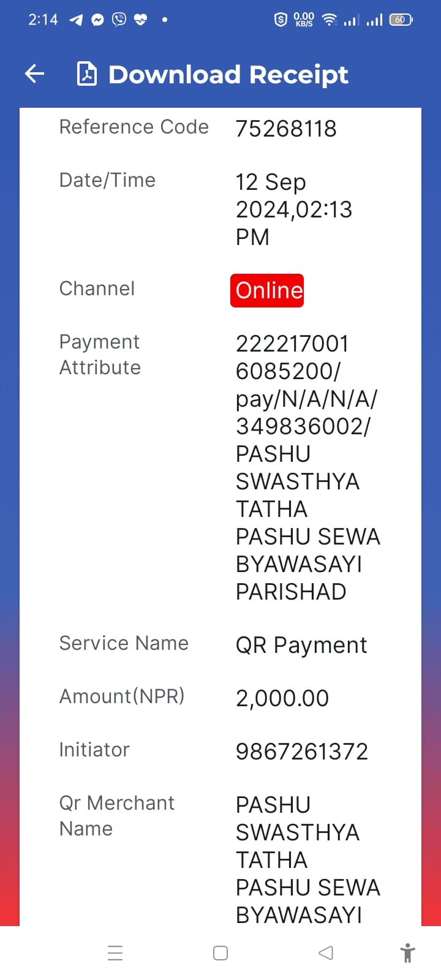The width and height of the screenshot is (441, 980).
Task: Tap the Wi-Fi status icon
Action: point(330,20)
